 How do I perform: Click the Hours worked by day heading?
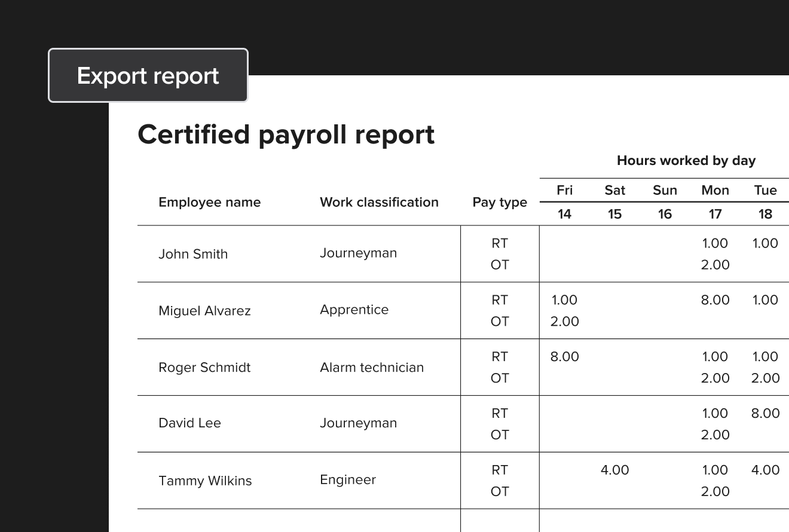tap(686, 161)
